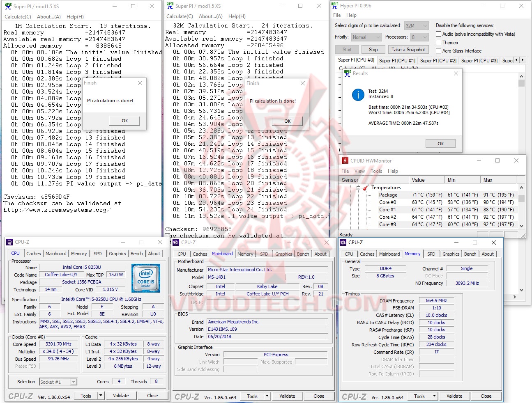Toggle the Aero Glass Interface checkbox

click(439, 51)
